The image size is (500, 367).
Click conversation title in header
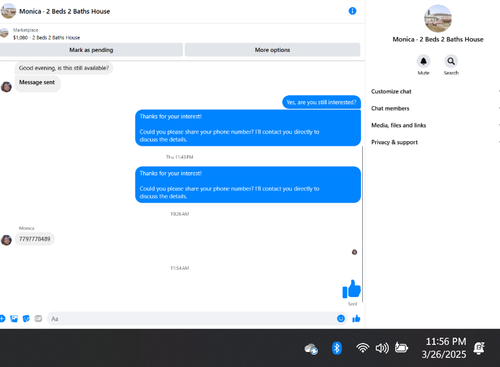pos(64,11)
